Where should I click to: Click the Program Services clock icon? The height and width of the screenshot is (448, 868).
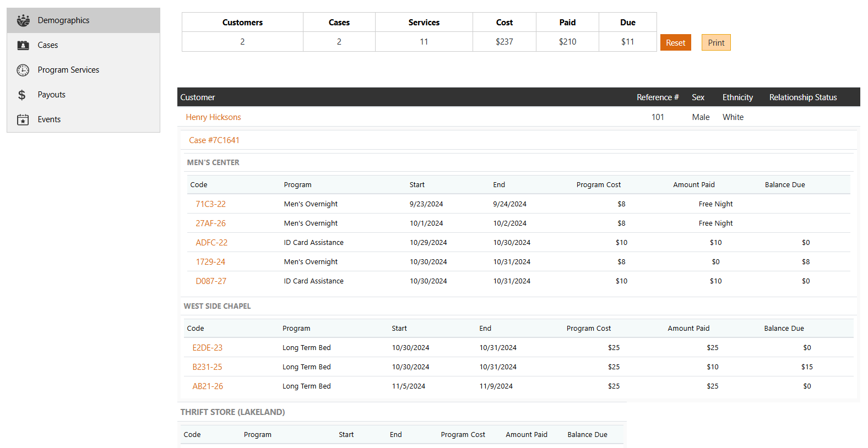pyautogui.click(x=23, y=70)
